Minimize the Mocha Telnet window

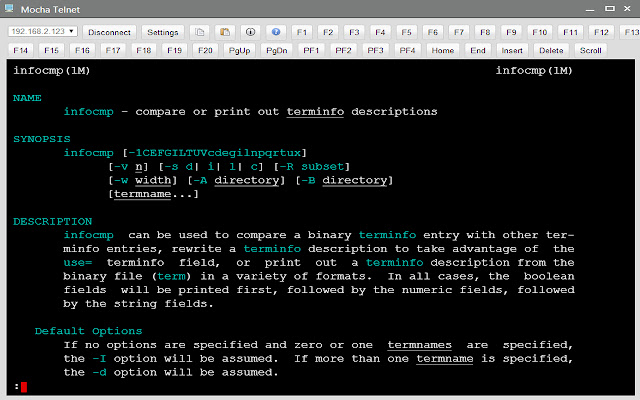click(x=590, y=9)
